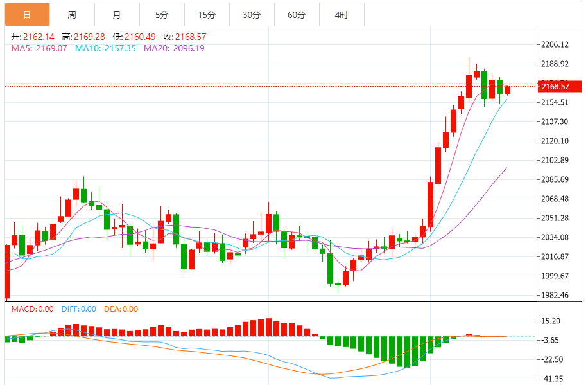Select the 日 daily chart tab
The width and height of the screenshot is (588, 385).
tap(27, 15)
